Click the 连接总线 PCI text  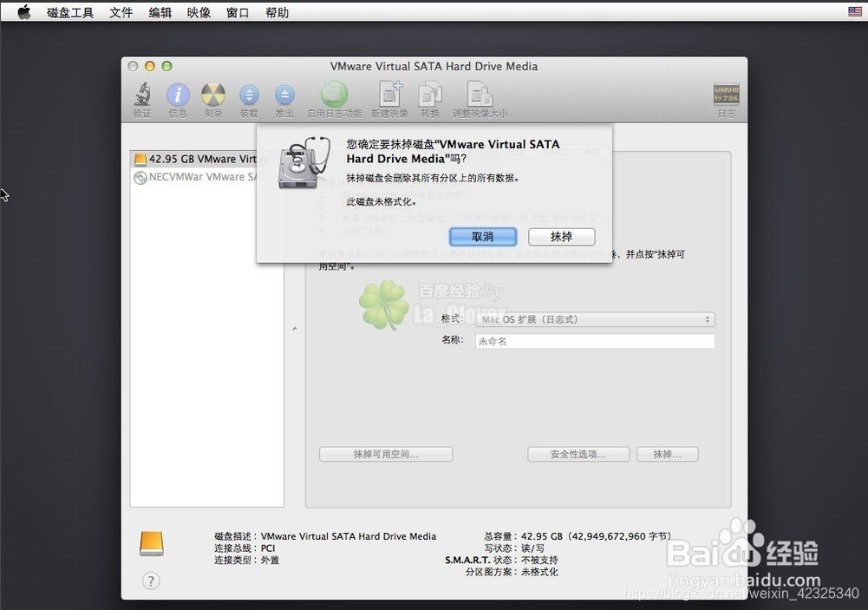tap(245, 548)
